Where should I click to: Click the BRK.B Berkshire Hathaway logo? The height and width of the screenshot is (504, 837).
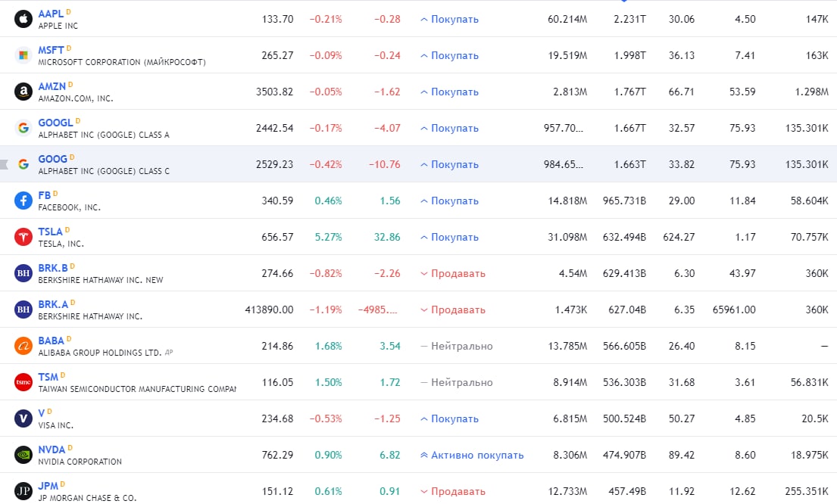23,273
